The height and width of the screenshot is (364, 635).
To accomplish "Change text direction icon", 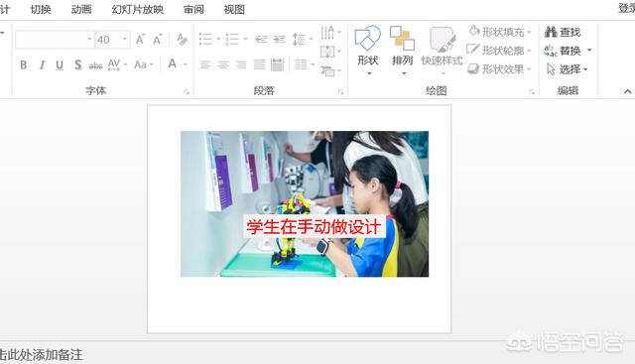I will pos(330,33).
